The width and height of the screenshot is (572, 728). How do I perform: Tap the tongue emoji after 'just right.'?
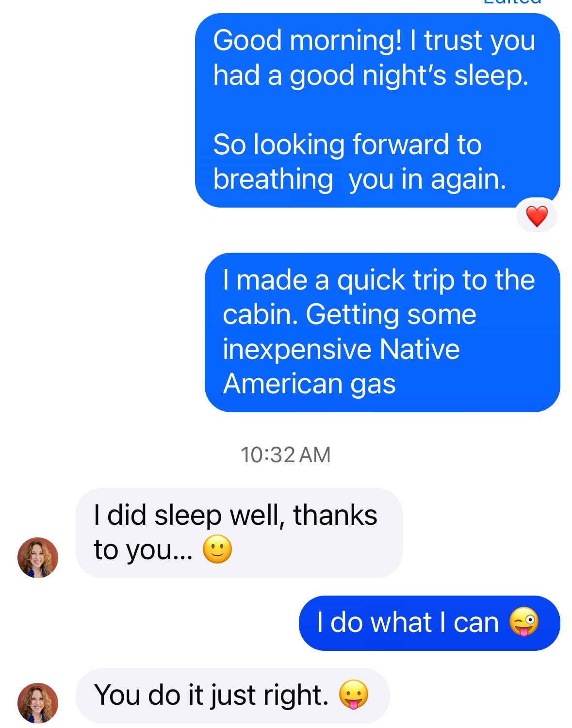click(353, 695)
